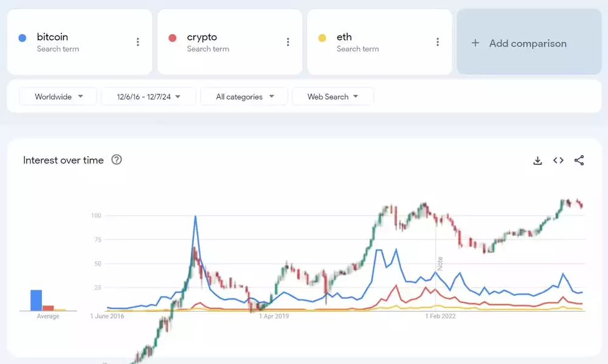Viewport: 608px width, 364px height.
Task: Toggle the blue bitcoin color indicator dot
Action: (22, 37)
